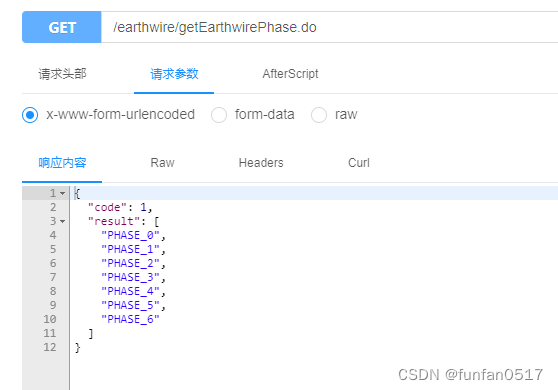Switch to the 请求头部 tab
Viewport: 558px width, 390px height.
point(62,74)
